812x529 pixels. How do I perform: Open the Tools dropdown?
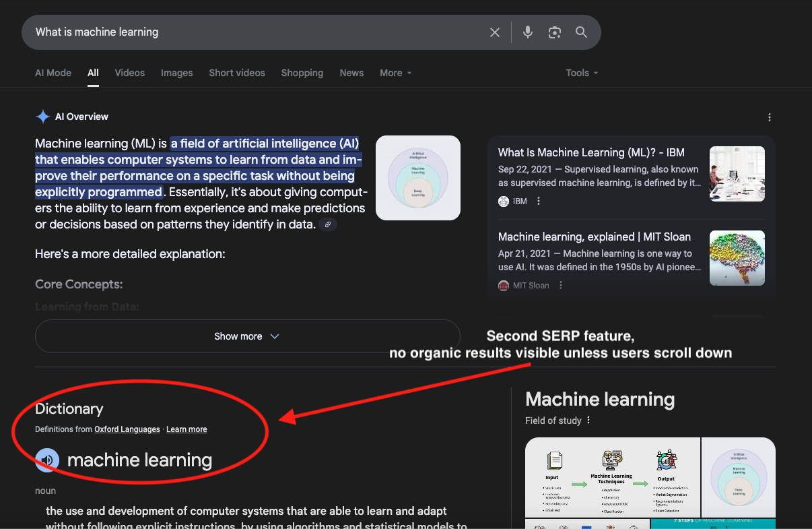[x=581, y=73]
